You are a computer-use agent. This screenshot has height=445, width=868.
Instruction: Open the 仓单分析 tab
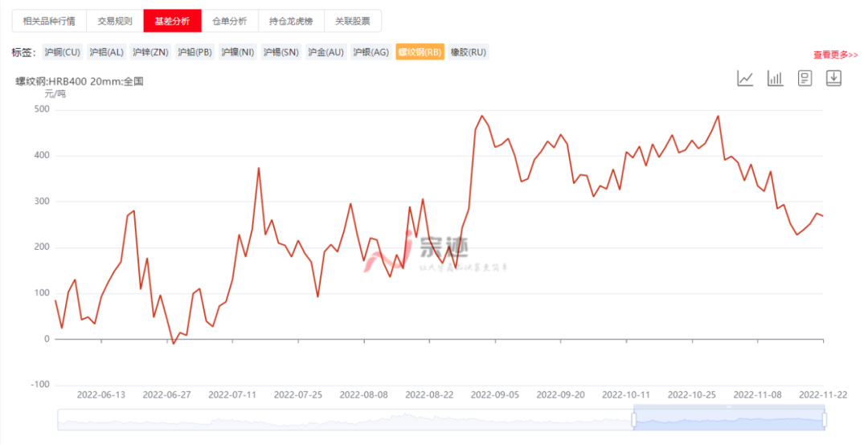(230, 21)
